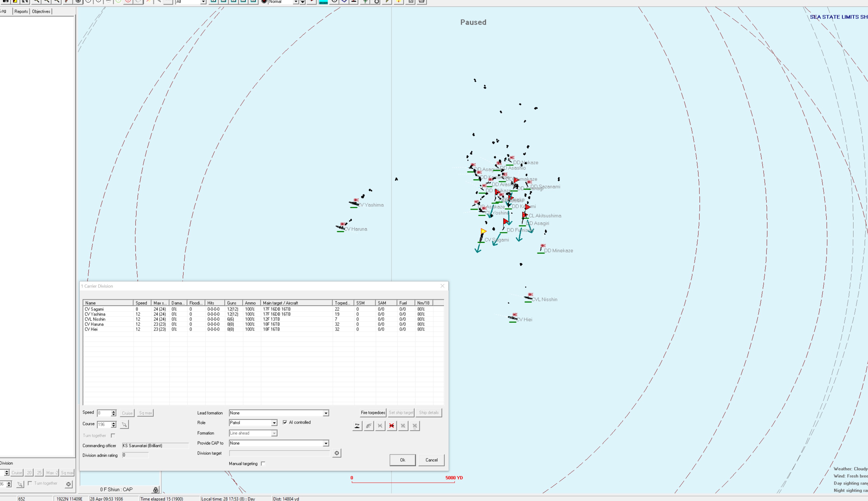Open the Lead formation dropdown
This screenshot has height=501, width=868.
pyautogui.click(x=326, y=413)
